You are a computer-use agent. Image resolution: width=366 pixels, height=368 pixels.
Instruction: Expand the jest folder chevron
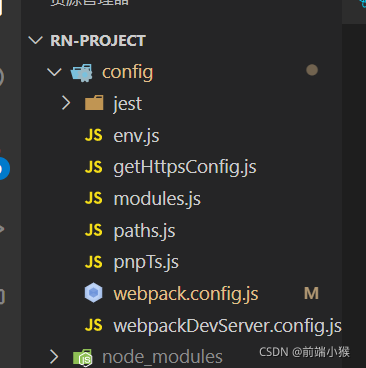point(66,103)
